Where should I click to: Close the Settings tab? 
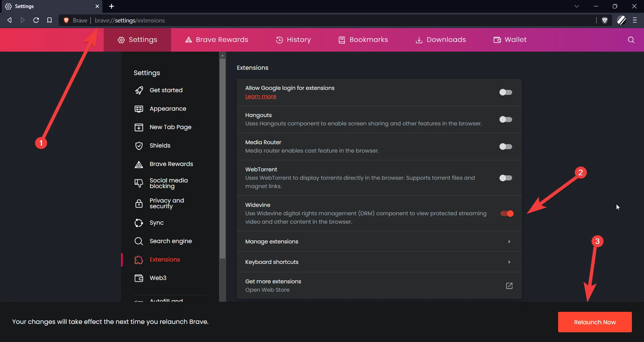click(x=97, y=6)
